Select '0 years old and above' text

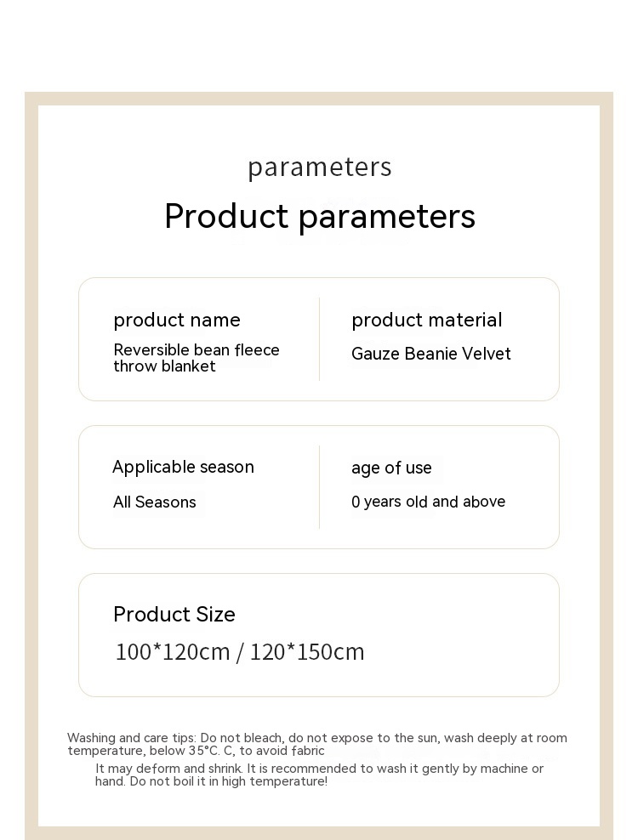tap(428, 502)
